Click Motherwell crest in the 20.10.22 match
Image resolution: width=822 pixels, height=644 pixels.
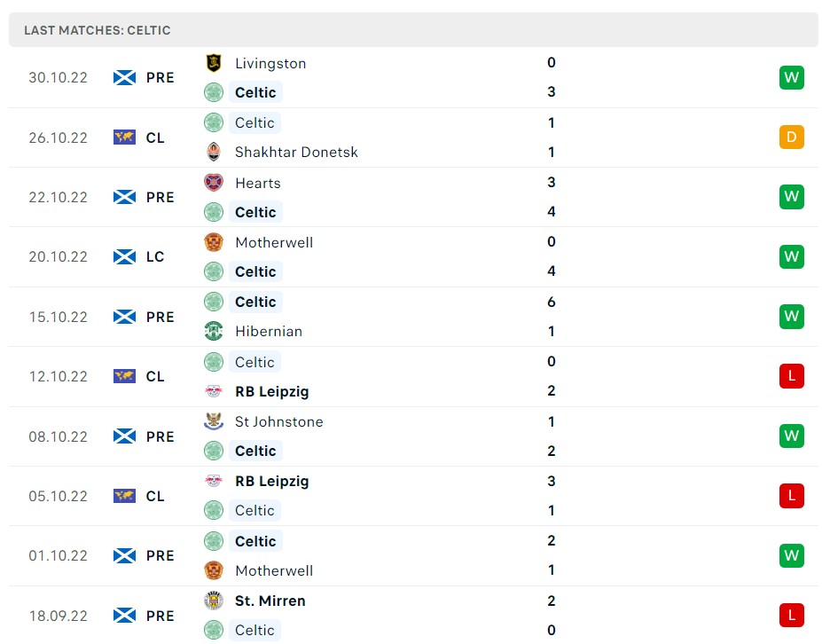click(x=214, y=242)
